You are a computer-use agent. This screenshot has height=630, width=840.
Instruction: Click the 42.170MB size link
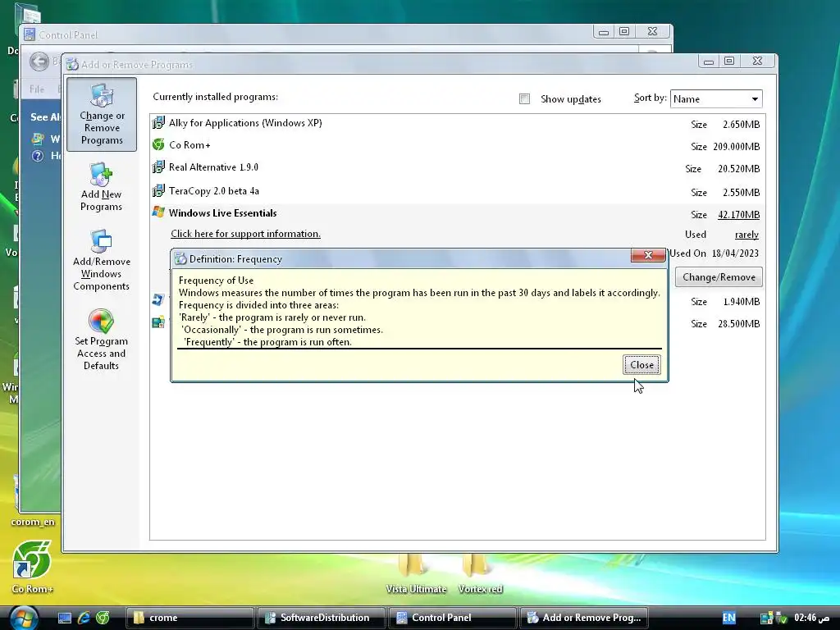[x=739, y=215]
